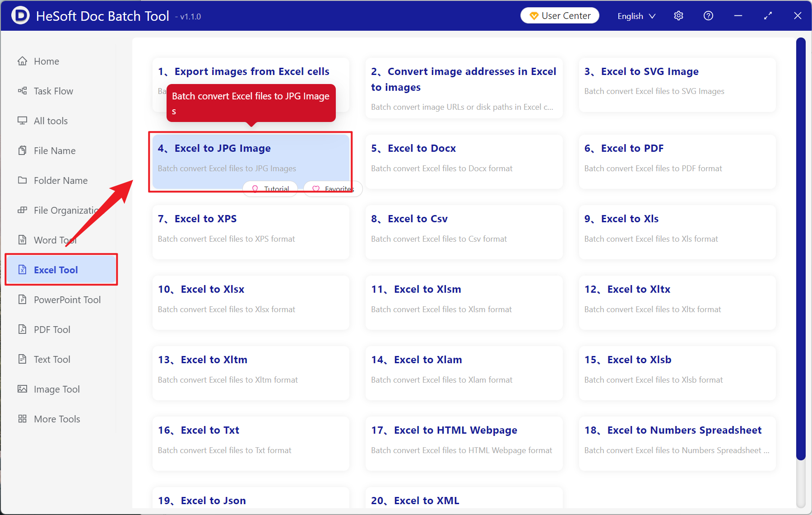Open the Task Flow menu
Image resolution: width=812 pixels, height=515 pixels.
point(60,91)
